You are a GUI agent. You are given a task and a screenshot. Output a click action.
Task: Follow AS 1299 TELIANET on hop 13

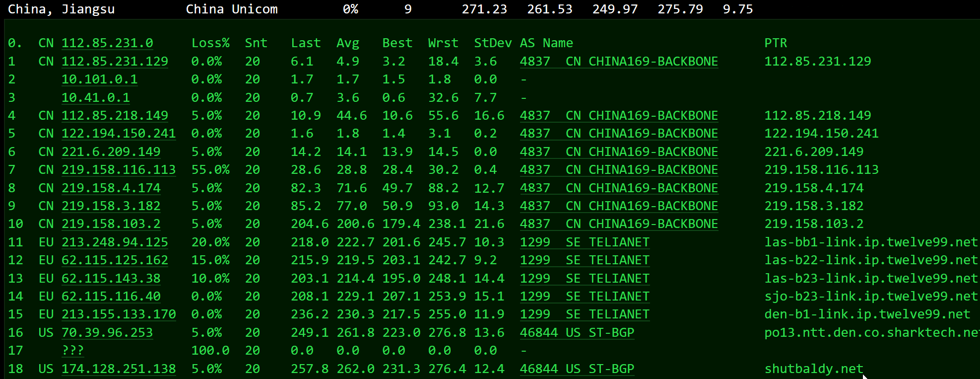click(x=585, y=278)
